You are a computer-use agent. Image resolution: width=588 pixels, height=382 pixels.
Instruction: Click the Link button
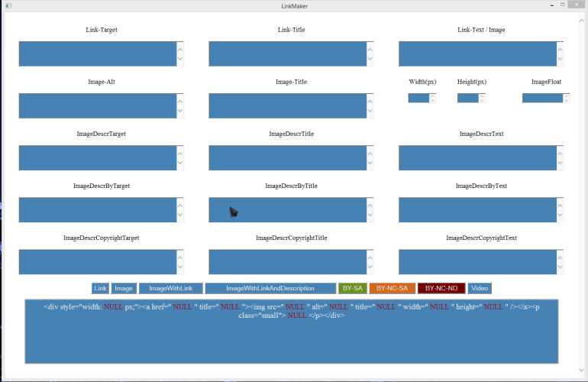[x=100, y=288]
